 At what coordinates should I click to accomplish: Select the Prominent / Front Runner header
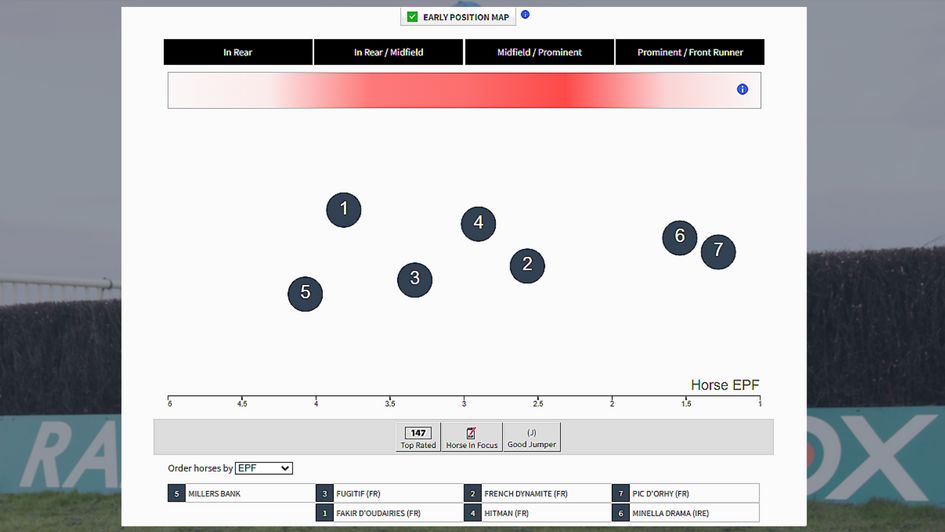[x=690, y=52]
